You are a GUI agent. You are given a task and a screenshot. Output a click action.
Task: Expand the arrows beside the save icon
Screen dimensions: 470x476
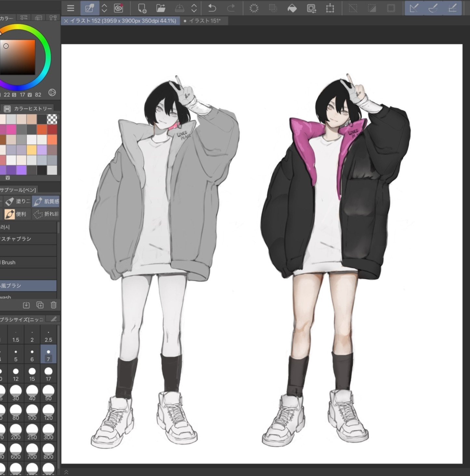tap(194, 8)
